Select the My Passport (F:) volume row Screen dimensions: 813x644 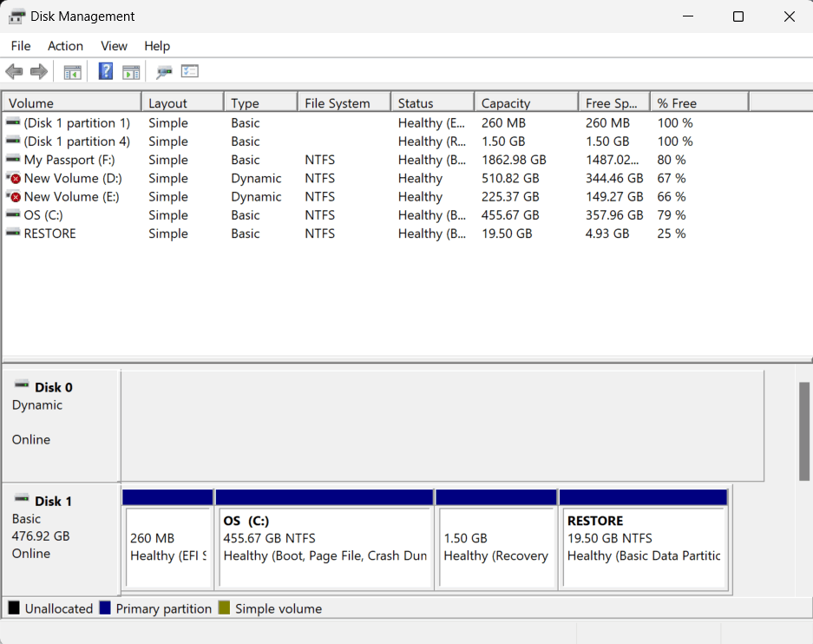(x=69, y=161)
